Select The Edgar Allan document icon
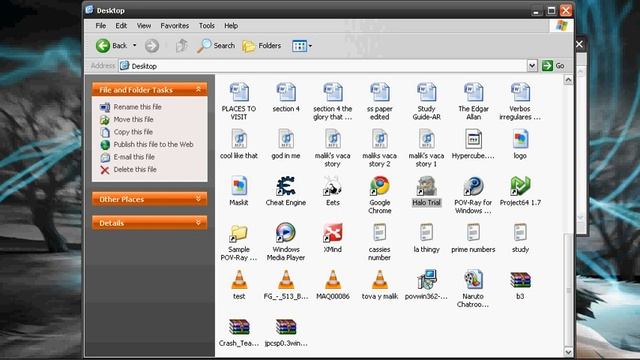640x360 pixels. (473, 92)
